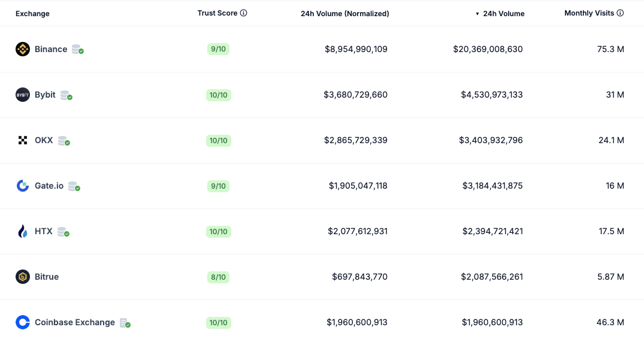This screenshot has width=644, height=345.
Task: Click Coinbase Exchange's verified reserves badge
Action: pyautogui.click(x=125, y=323)
